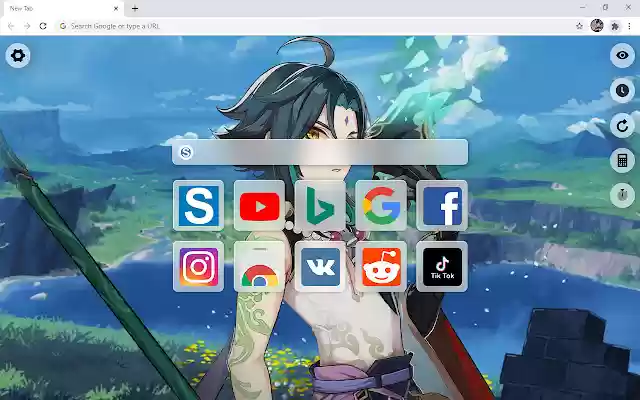Open the VK shortcut tile

point(320,267)
